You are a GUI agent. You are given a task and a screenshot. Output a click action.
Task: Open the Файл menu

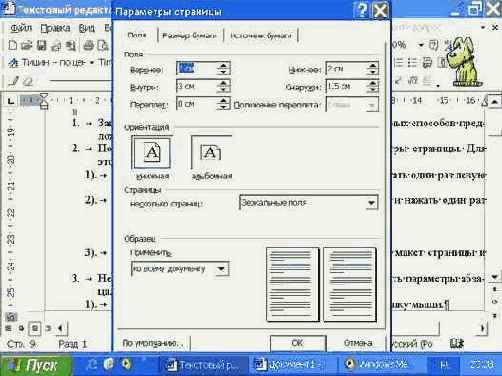click(21, 28)
